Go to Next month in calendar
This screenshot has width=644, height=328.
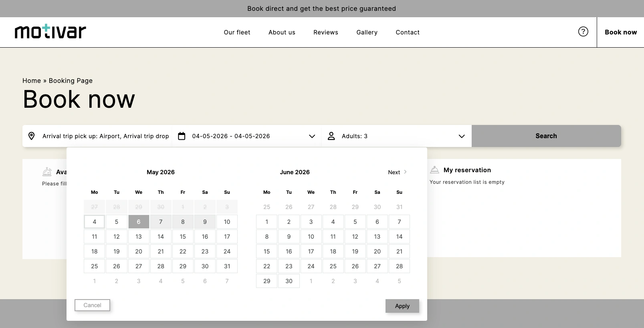[397, 172]
